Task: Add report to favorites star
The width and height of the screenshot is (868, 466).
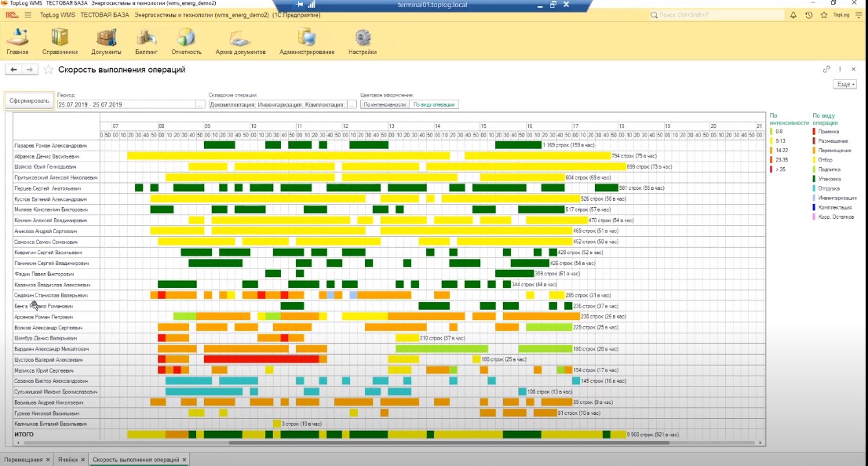Action: [x=48, y=70]
